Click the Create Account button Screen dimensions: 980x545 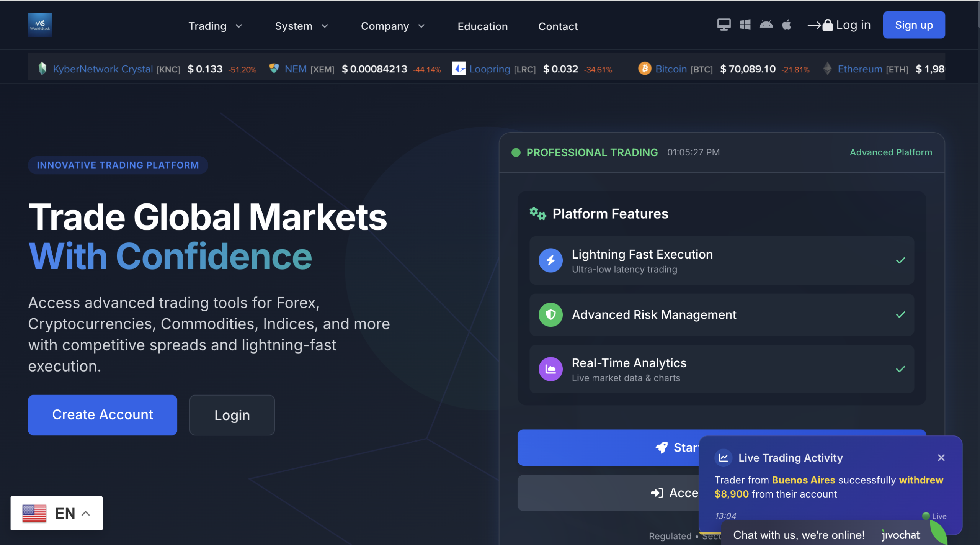(102, 415)
